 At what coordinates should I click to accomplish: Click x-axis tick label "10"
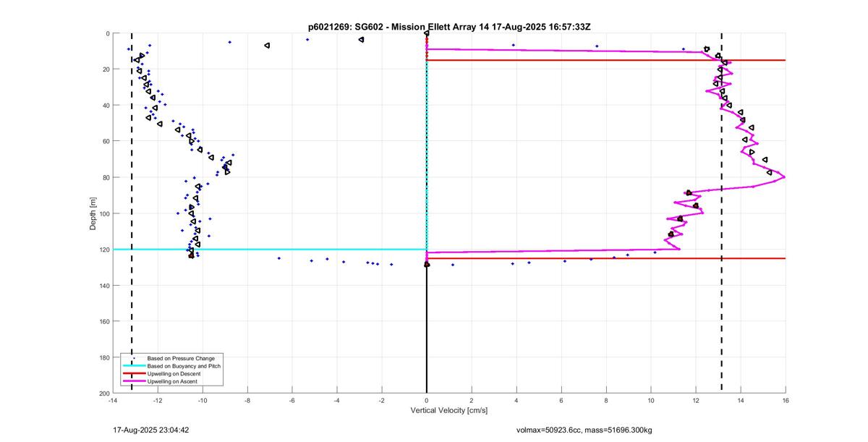pyautogui.click(x=651, y=400)
